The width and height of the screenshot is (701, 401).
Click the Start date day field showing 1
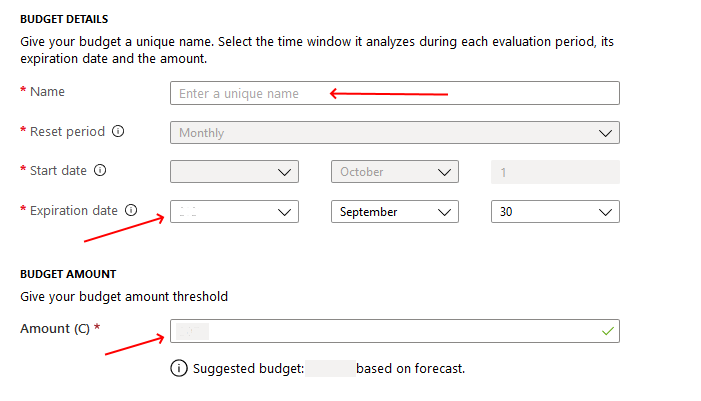tap(555, 172)
